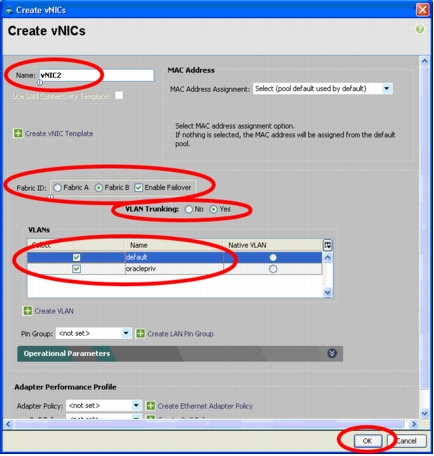Click the VLANs table column settings icon
This screenshot has height=456, width=434.
328,245
